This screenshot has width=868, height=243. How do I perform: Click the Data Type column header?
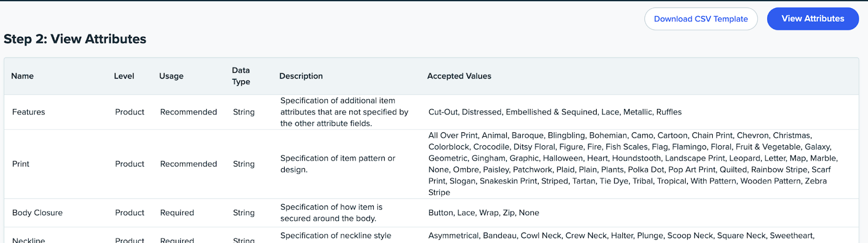click(241, 76)
